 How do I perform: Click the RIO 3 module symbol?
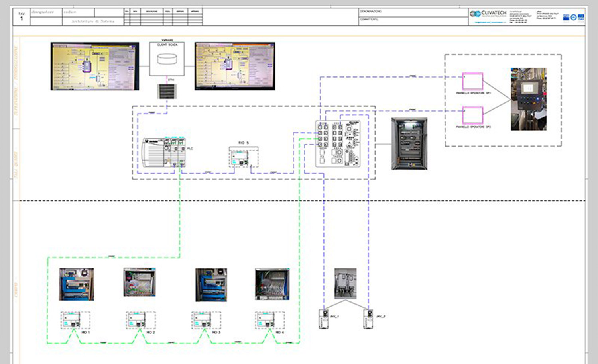click(206, 321)
